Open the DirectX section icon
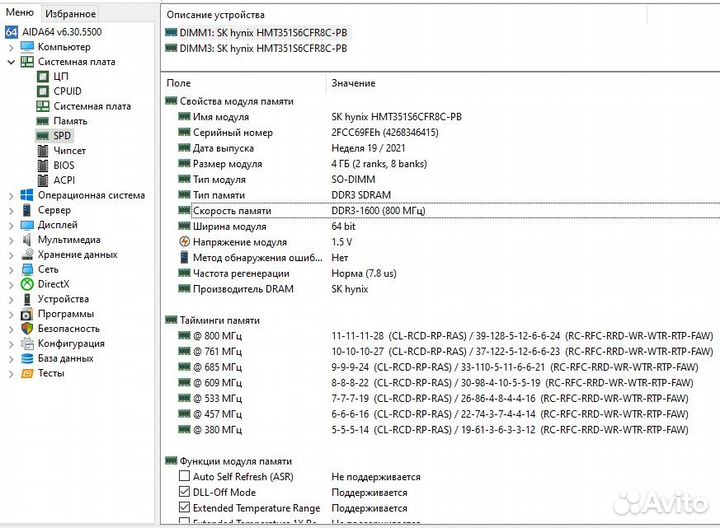This screenshot has height=528, width=720. click(27, 284)
